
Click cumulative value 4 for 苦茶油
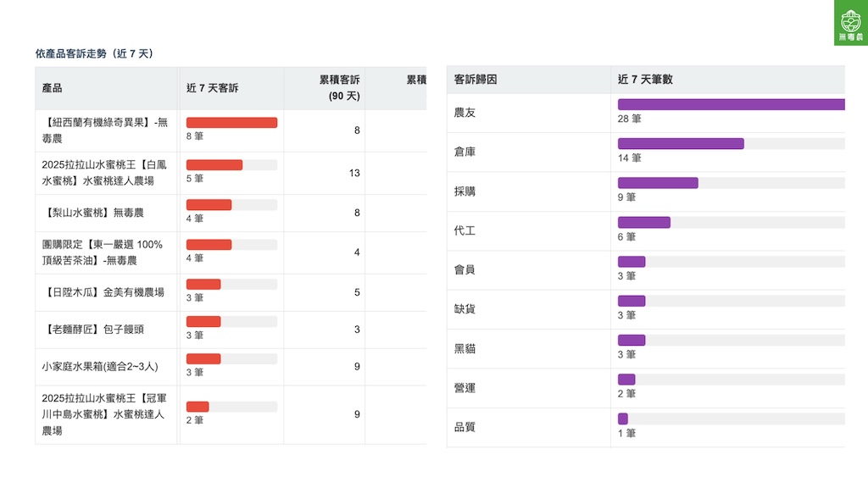coord(357,252)
